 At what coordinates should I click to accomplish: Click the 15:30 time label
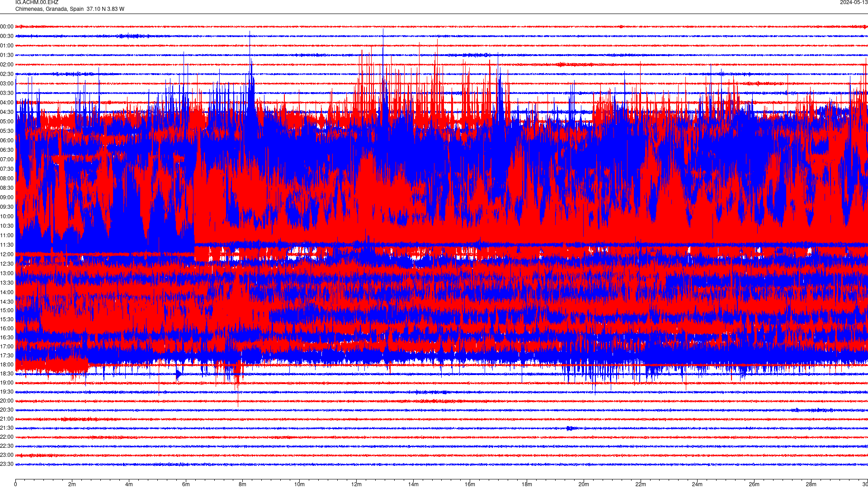pyautogui.click(x=7, y=319)
